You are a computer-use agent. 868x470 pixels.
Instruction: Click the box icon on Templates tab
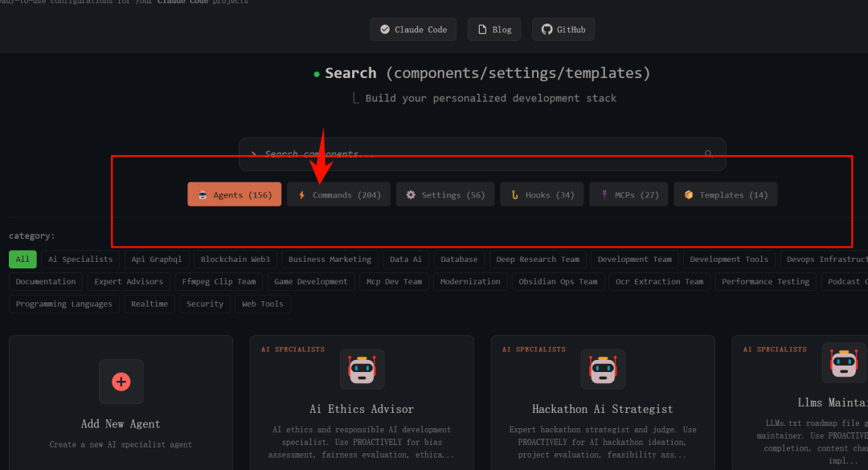(689, 195)
